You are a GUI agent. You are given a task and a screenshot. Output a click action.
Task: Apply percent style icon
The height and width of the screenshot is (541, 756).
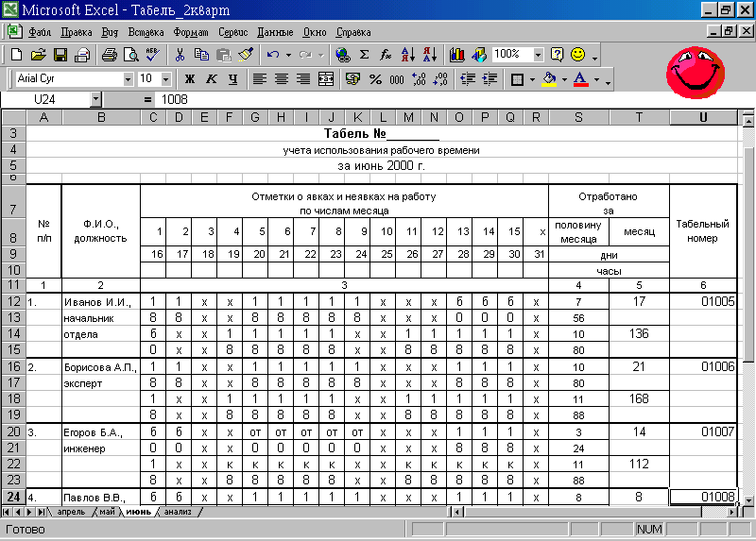[375, 79]
